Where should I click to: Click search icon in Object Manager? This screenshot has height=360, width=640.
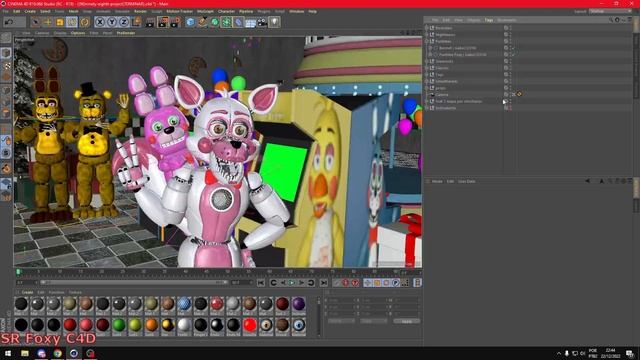(611, 20)
